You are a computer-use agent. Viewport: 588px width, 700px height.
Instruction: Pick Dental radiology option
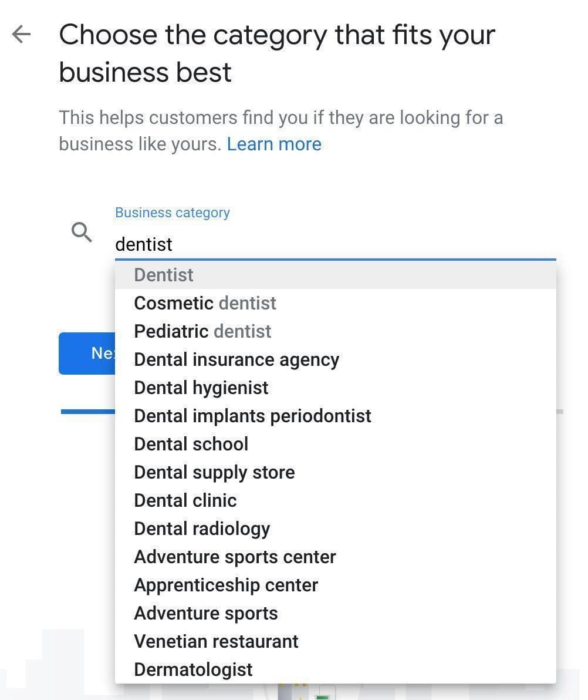pos(202,529)
